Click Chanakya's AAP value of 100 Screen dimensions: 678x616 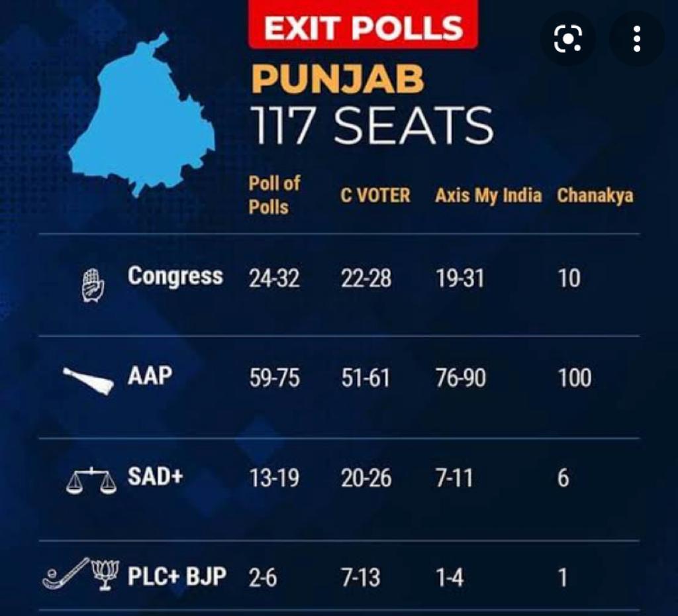click(574, 378)
